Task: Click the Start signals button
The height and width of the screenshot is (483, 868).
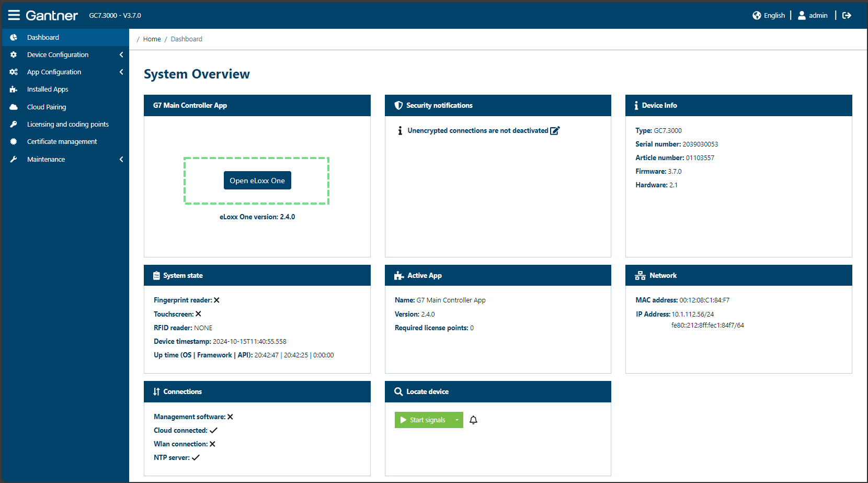Action: 423,420
